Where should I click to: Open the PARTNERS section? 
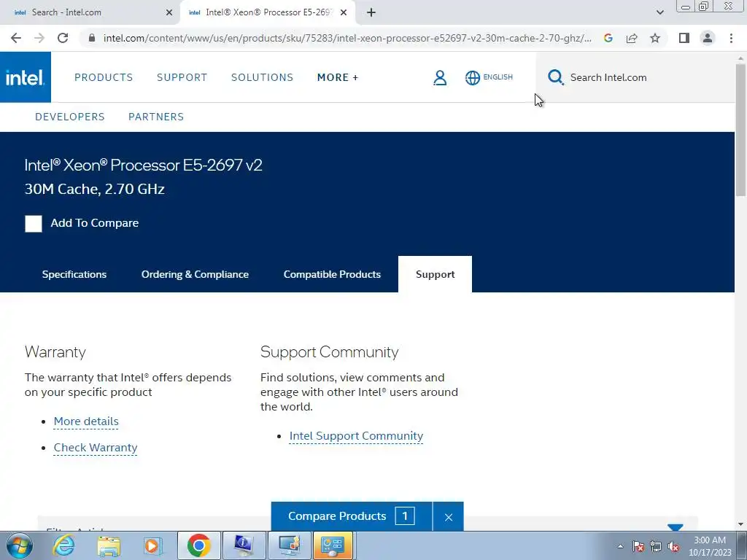pyautogui.click(x=156, y=117)
